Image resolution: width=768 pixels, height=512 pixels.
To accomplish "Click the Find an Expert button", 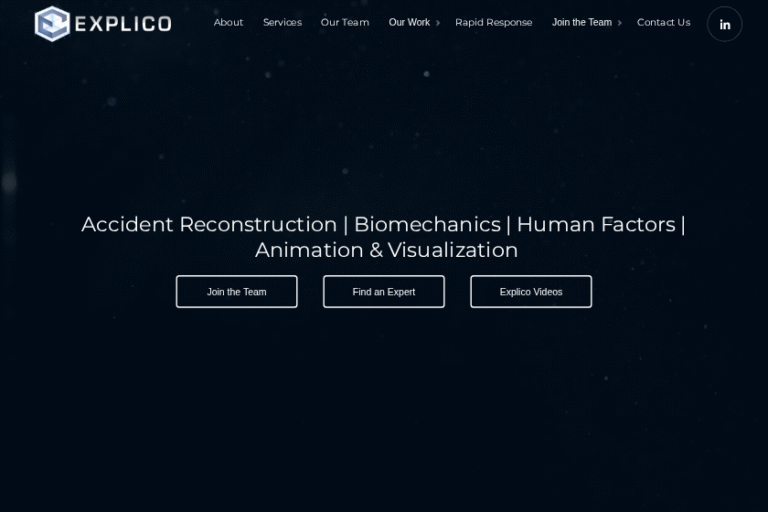I will (x=383, y=292).
